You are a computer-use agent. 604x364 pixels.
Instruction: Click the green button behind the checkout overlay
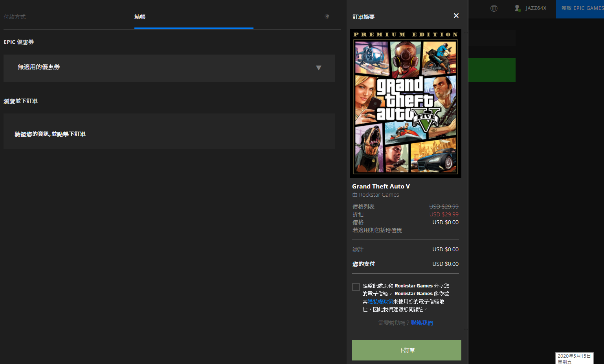[x=492, y=70]
